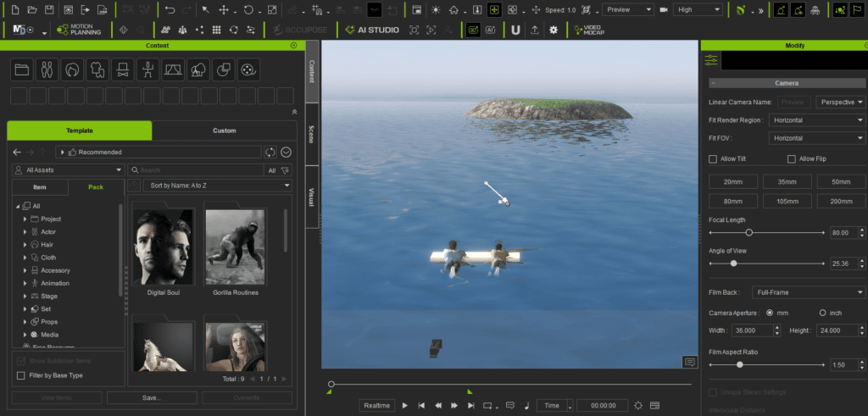Click the Undo arrow icon
This screenshot has height=416, width=868.
pyautogui.click(x=170, y=9)
